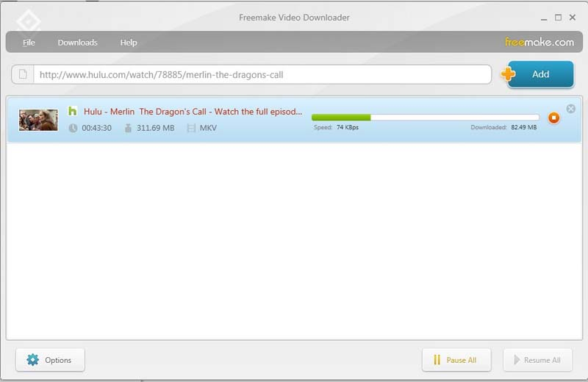Click the orange plus icon next to Add
This screenshot has height=382, width=588.
click(508, 74)
